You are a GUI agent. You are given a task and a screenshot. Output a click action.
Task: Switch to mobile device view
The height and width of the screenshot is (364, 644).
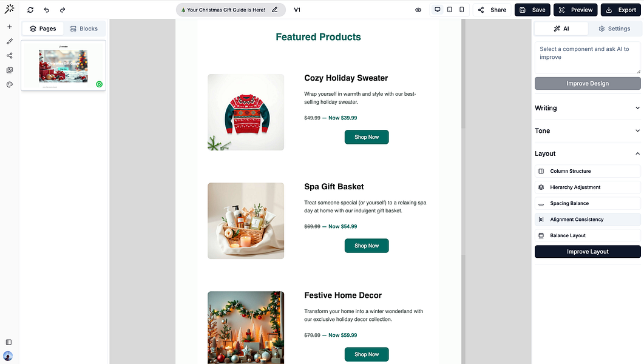(462, 10)
